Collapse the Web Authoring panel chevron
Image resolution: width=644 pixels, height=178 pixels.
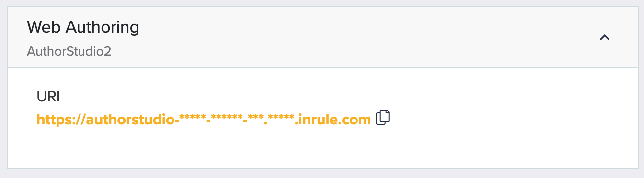(x=605, y=37)
